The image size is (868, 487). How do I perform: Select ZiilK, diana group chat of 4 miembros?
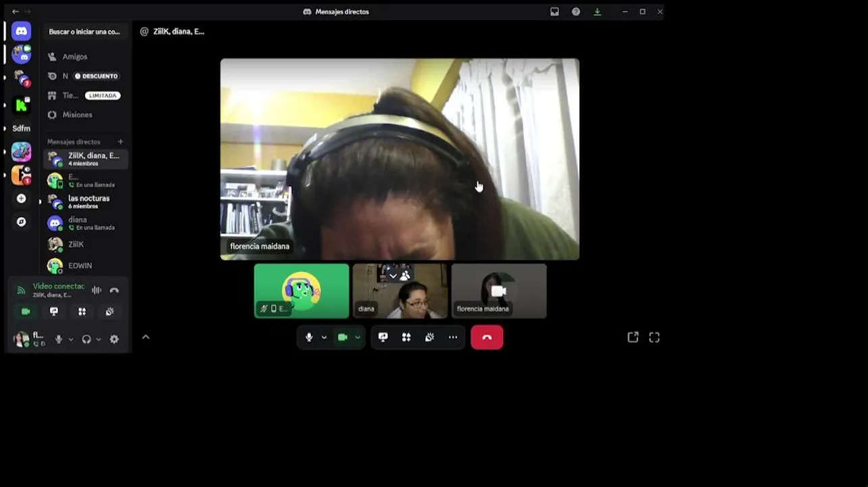(85, 159)
